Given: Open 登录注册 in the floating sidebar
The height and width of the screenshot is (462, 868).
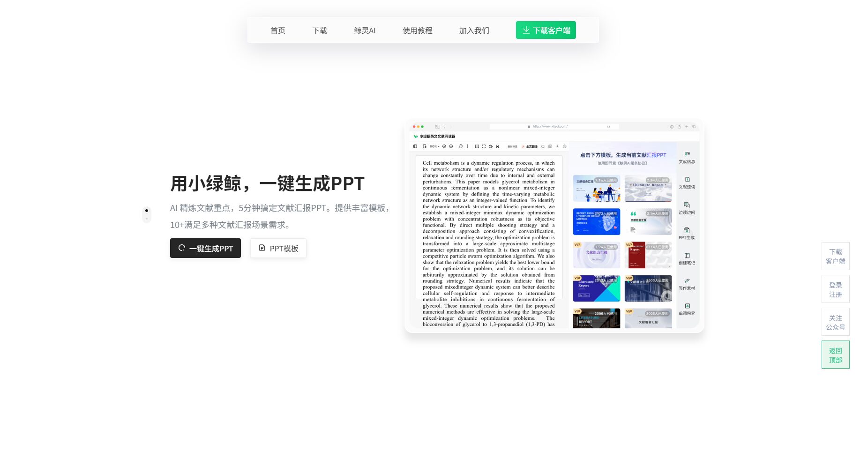Looking at the screenshot, I should (x=835, y=289).
